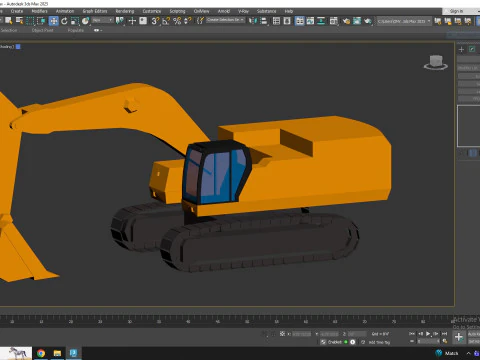This screenshot has height=360, width=480.
Task: Open the Create menu
Action: coord(17,11)
